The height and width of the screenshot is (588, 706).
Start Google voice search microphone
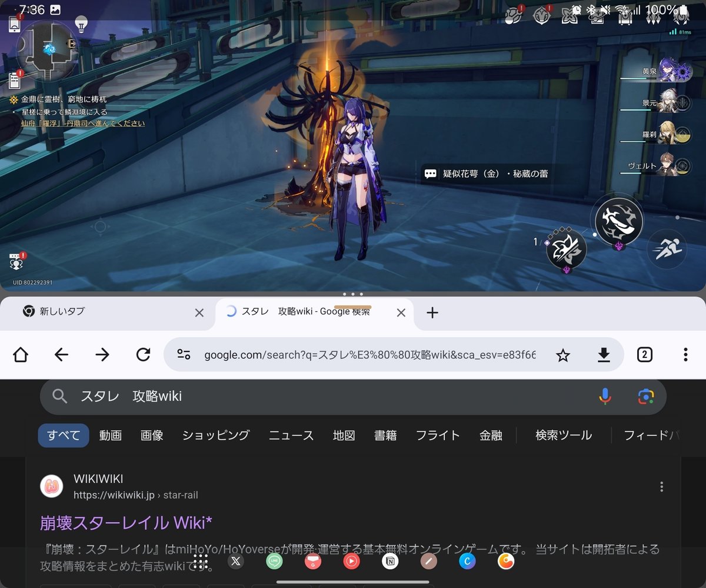point(605,397)
